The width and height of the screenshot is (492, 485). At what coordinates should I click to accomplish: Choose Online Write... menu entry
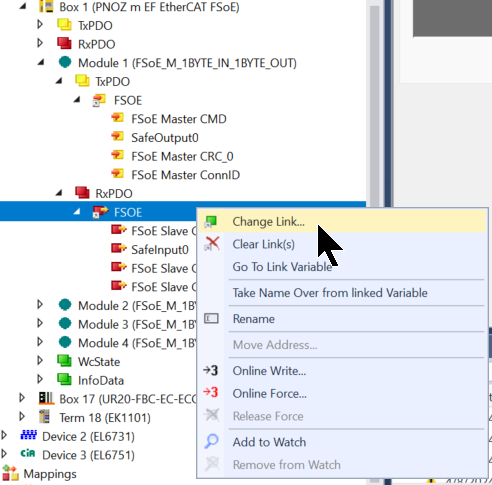tap(269, 371)
